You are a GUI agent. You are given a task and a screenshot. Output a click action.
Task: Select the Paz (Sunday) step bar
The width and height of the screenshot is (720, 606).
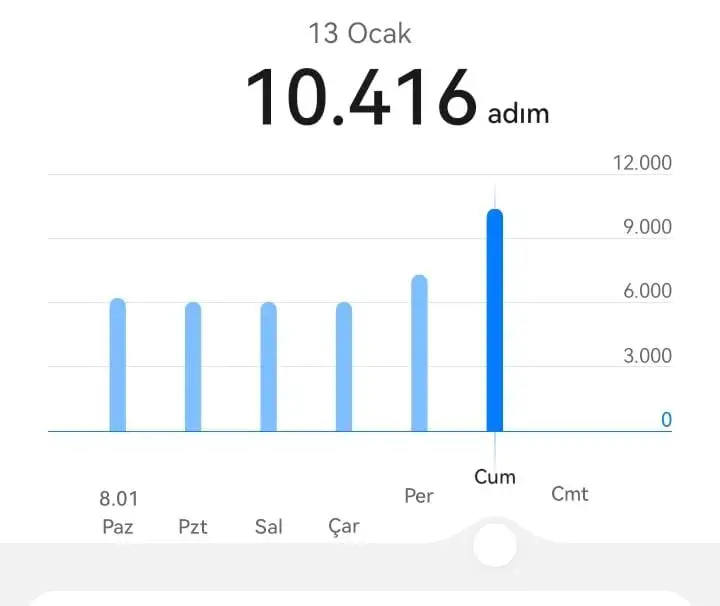pos(118,366)
